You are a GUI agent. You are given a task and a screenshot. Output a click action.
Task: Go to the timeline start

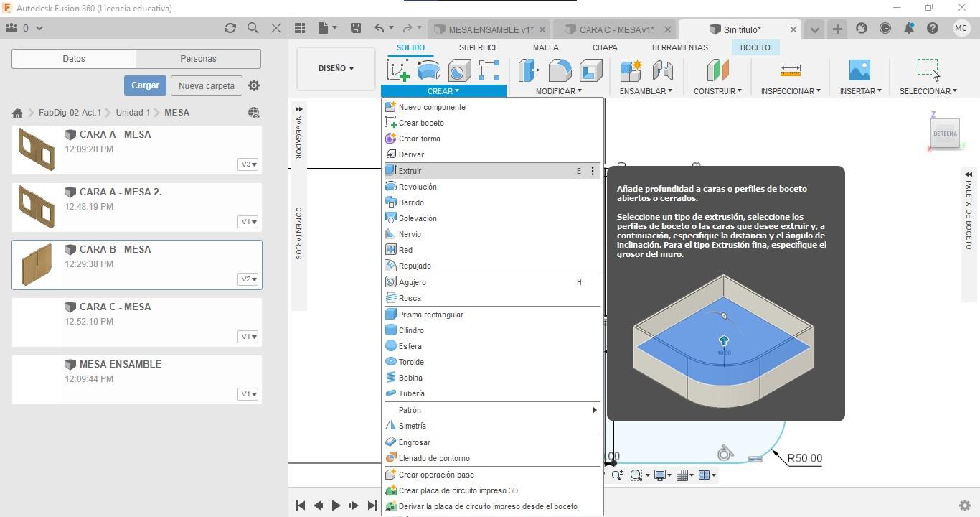[301, 506]
